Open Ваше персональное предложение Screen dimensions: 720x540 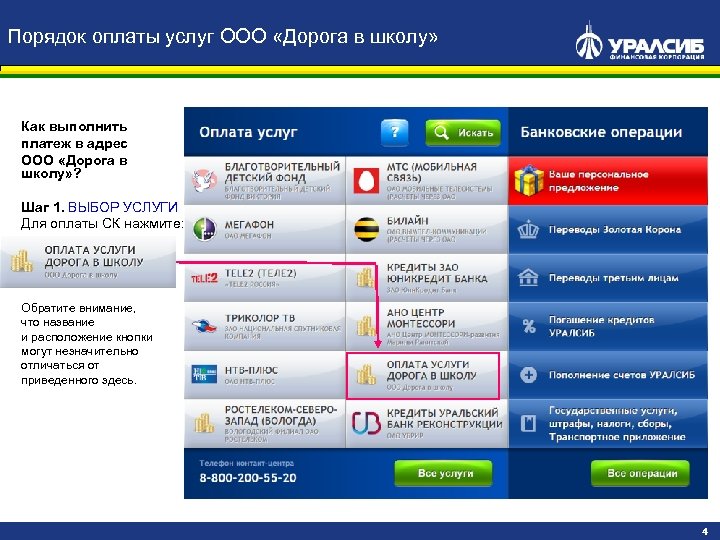pos(608,180)
